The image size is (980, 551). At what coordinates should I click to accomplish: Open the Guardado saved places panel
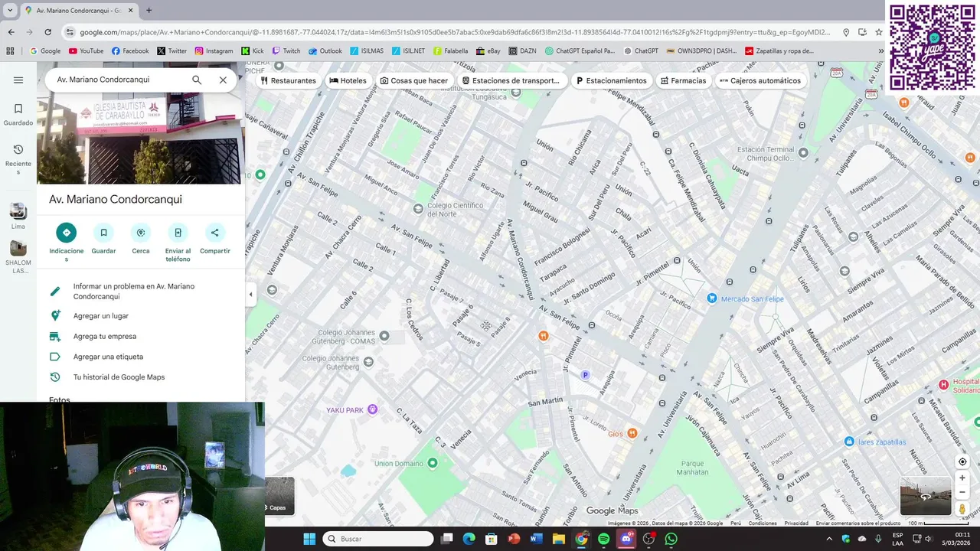[x=18, y=115]
